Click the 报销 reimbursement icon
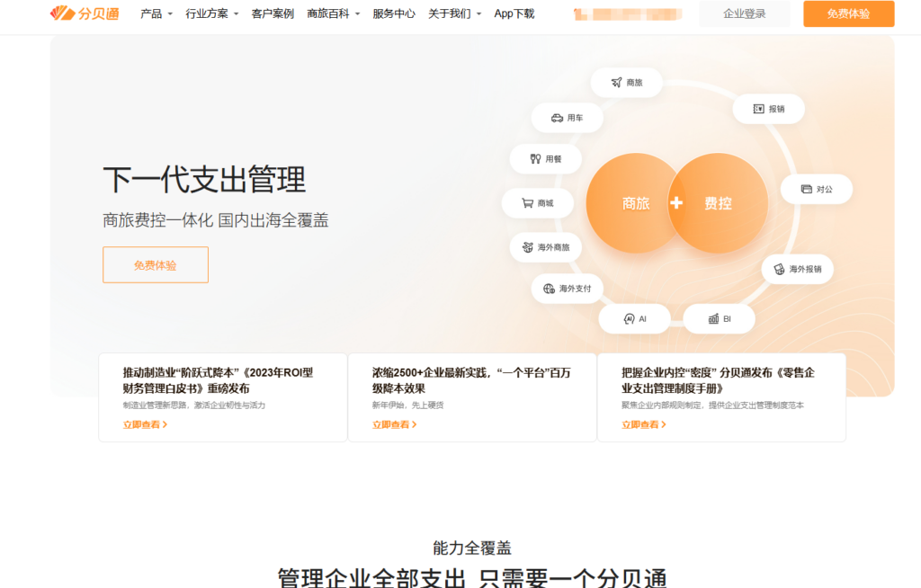Image resolution: width=921 pixels, height=588 pixels. (769, 108)
